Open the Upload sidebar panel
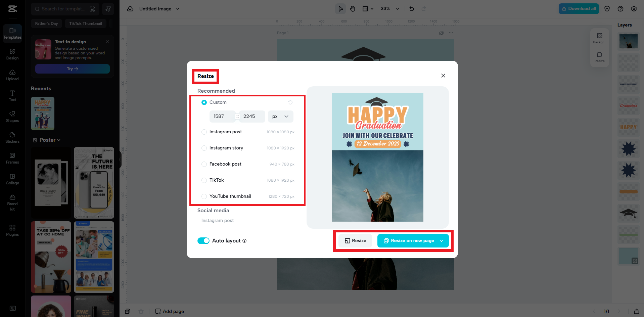 point(12,75)
